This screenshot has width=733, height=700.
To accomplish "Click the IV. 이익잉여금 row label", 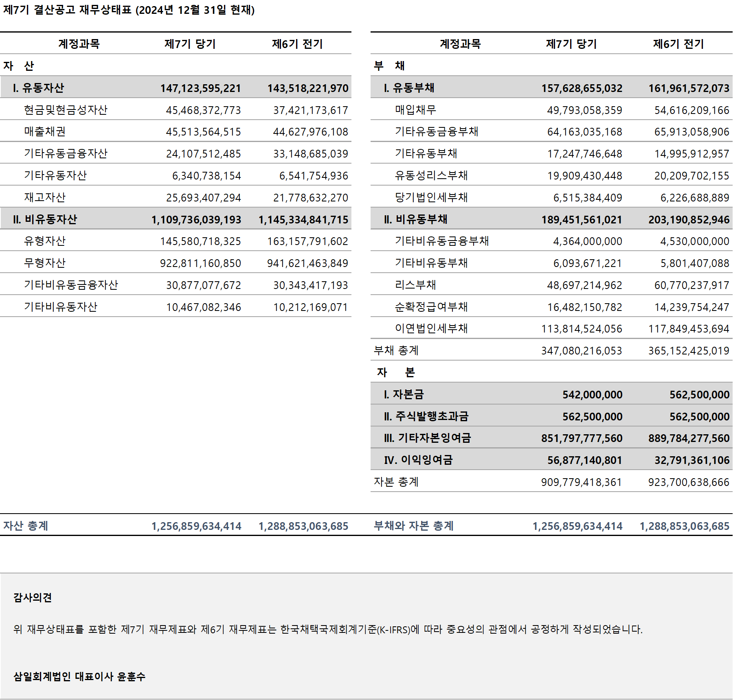I will (419, 460).
